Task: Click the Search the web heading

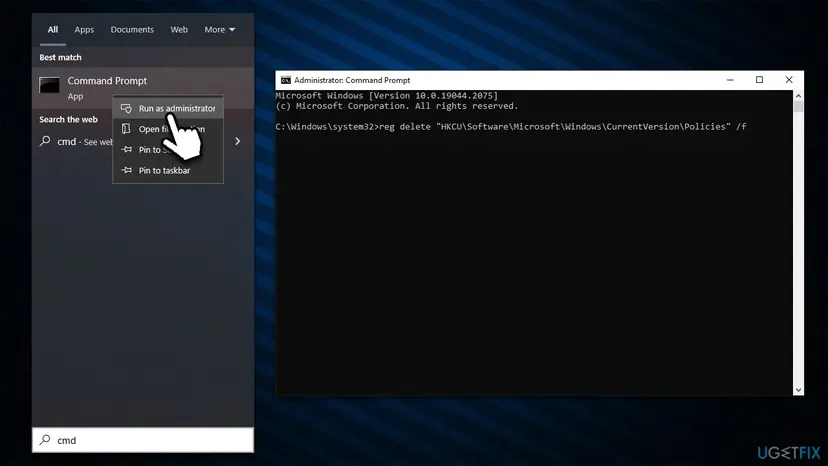Action: pos(68,119)
